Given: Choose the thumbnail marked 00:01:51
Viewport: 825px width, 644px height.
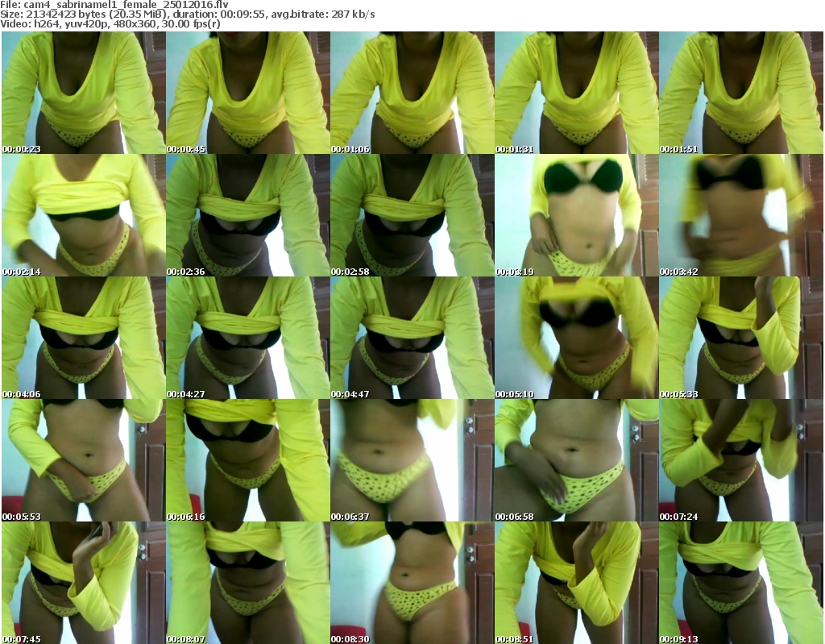Looking at the screenshot, I should (741, 93).
